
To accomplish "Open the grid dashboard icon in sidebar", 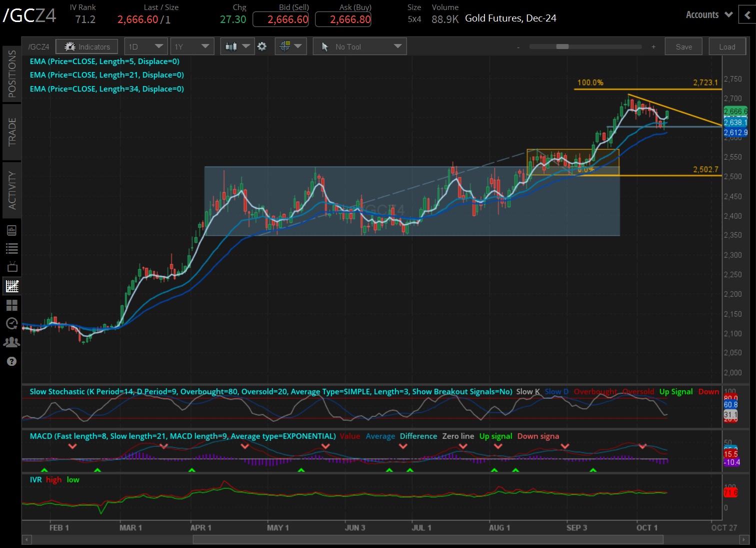I will click(x=11, y=305).
